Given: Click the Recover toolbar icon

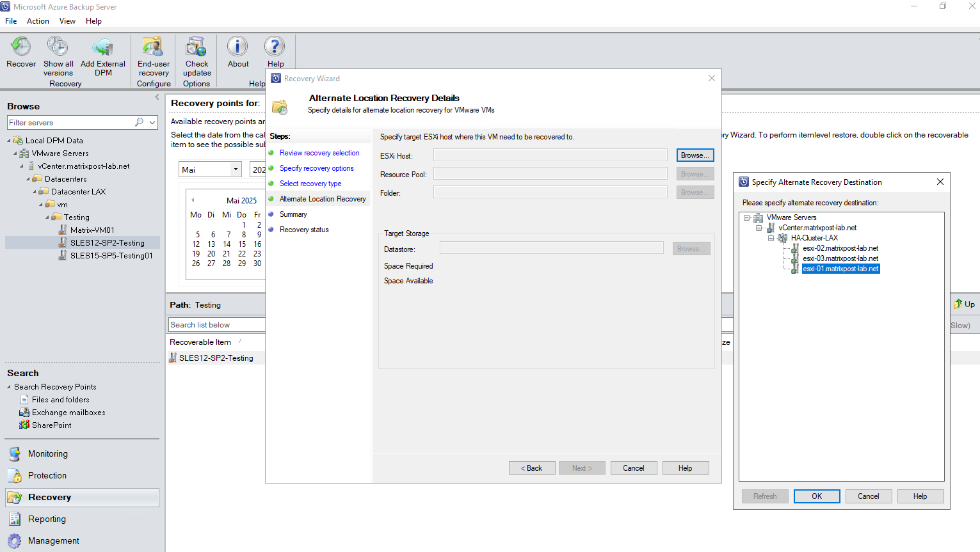Looking at the screenshot, I should (20, 47).
